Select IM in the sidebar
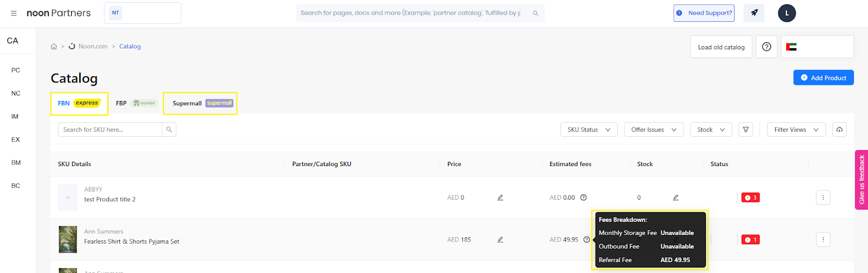 click(15, 117)
